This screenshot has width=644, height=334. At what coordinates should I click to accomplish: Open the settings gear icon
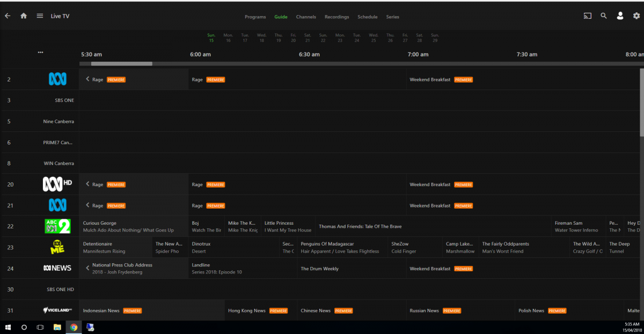(636, 16)
